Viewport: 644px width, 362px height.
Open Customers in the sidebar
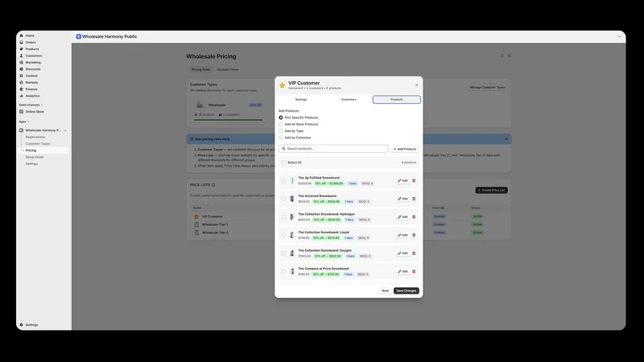pyautogui.click(x=33, y=56)
